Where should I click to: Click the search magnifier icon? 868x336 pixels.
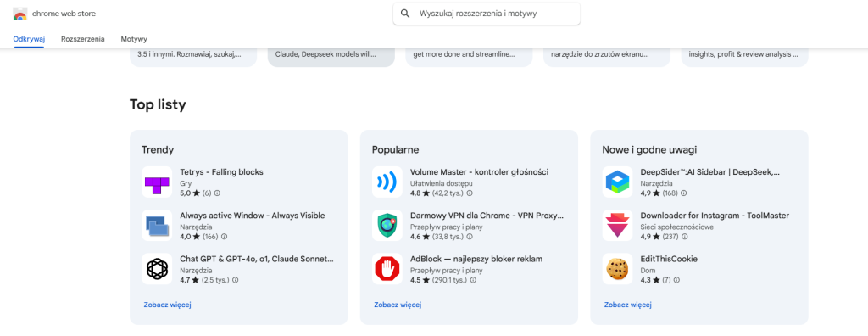pos(405,14)
